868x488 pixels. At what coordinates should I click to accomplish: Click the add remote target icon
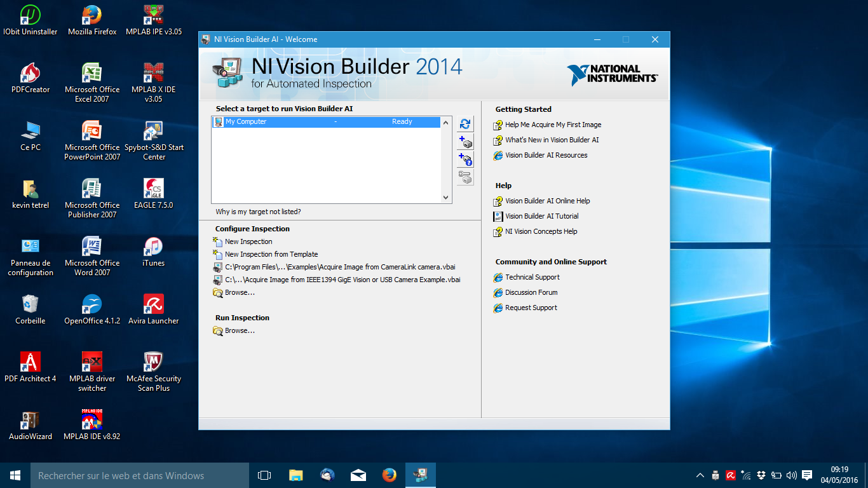coord(465,142)
